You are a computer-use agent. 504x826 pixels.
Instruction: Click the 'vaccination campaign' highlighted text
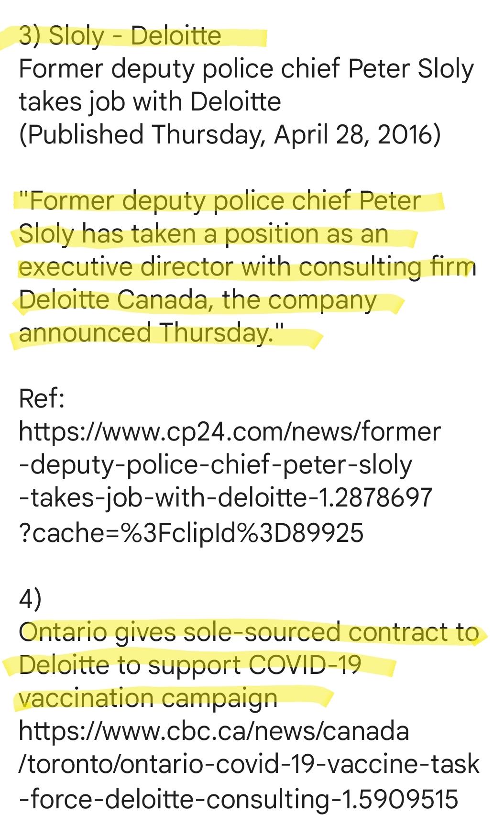pos(148,698)
